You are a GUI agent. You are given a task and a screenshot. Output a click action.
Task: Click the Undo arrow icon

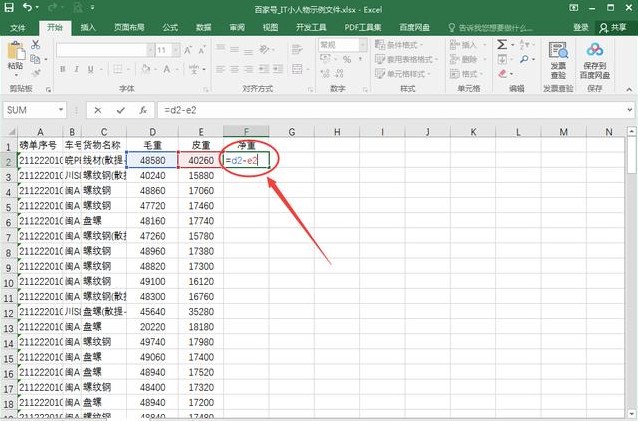pyautogui.click(x=25, y=8)
